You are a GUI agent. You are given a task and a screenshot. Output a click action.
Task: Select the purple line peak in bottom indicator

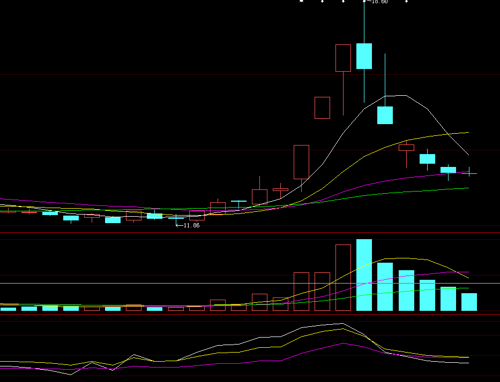tap(343, 343)
